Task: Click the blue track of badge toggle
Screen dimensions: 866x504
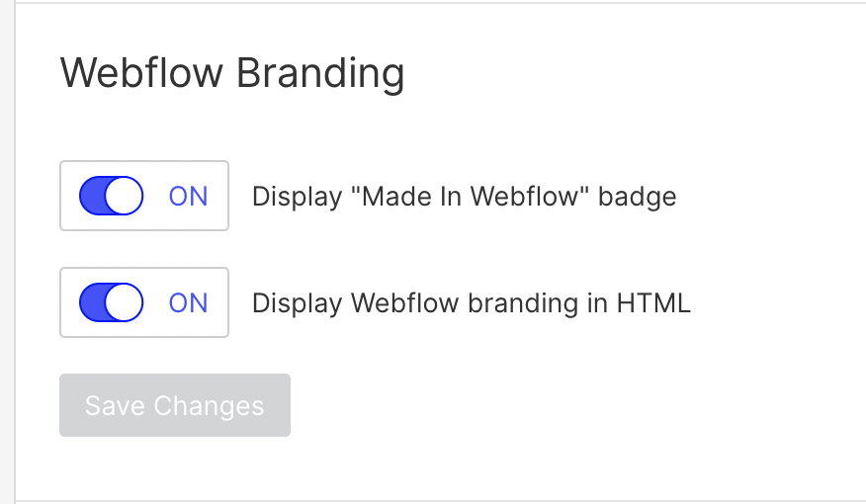Action: [92, 196]
